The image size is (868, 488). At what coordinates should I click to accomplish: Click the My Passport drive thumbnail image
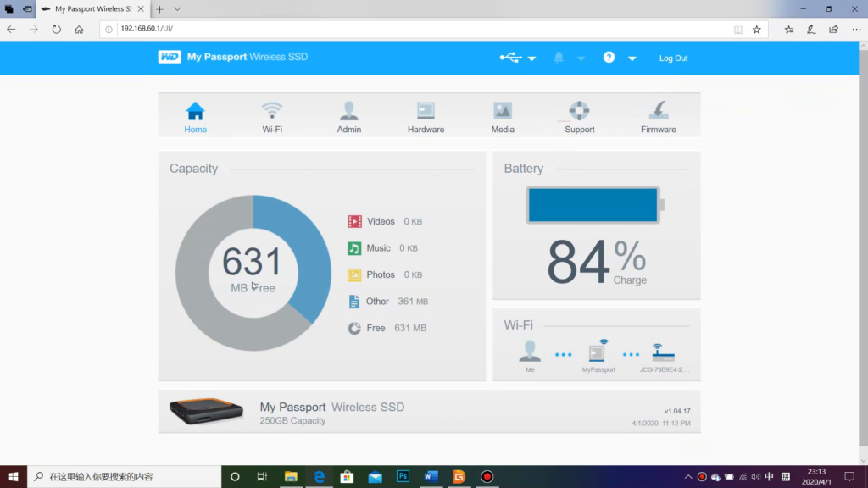[x=206, y=411]
